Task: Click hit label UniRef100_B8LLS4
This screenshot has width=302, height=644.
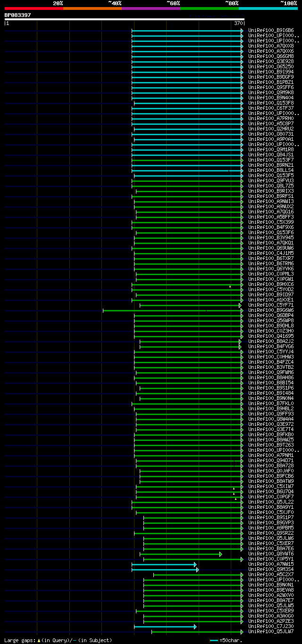Action: (x=271, y=171)
